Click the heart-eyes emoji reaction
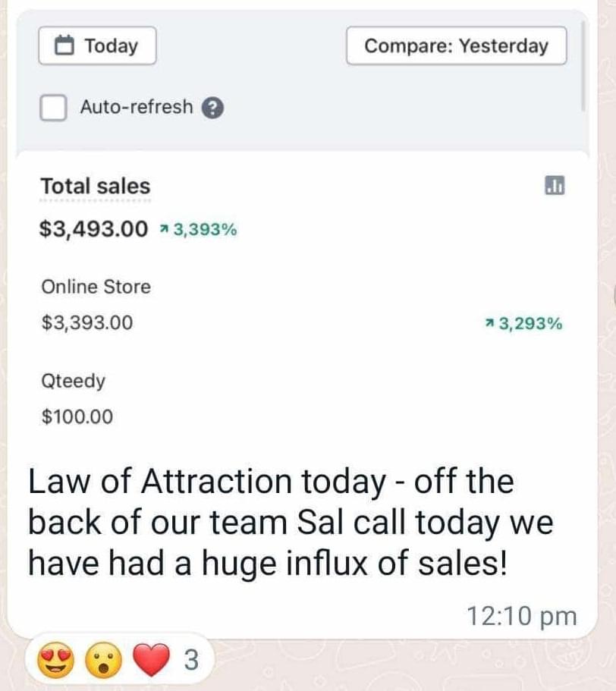Screen dimensions: 616x691 (56, 660)
